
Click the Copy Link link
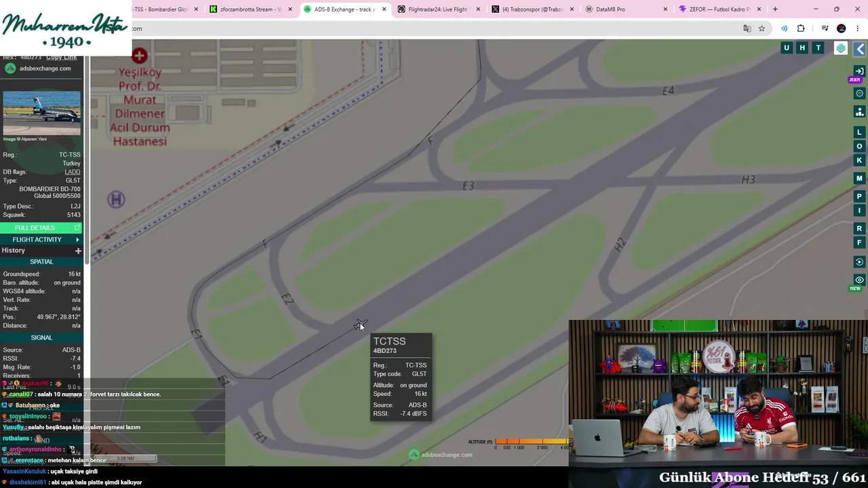pyautogui.click(x=62, y=58)
